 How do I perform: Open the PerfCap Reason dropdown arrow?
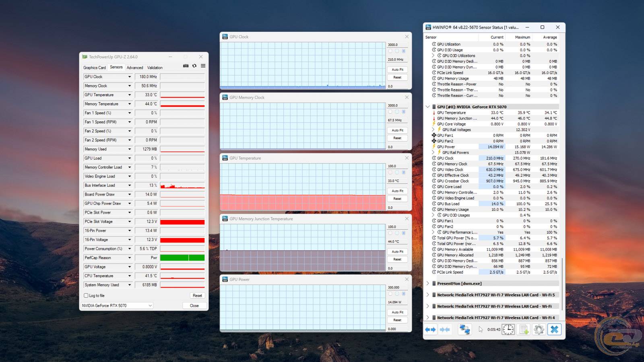point(130,258)
